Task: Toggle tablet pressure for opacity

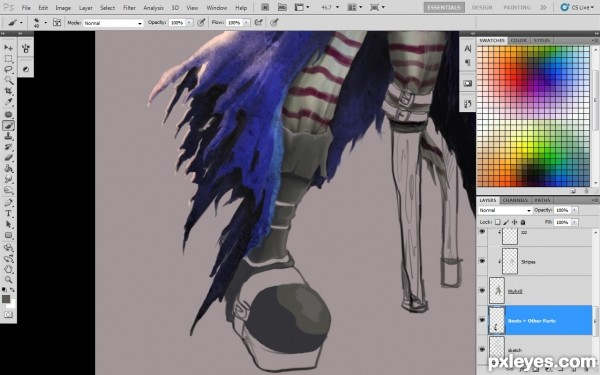Action: [x=201, y=23]
